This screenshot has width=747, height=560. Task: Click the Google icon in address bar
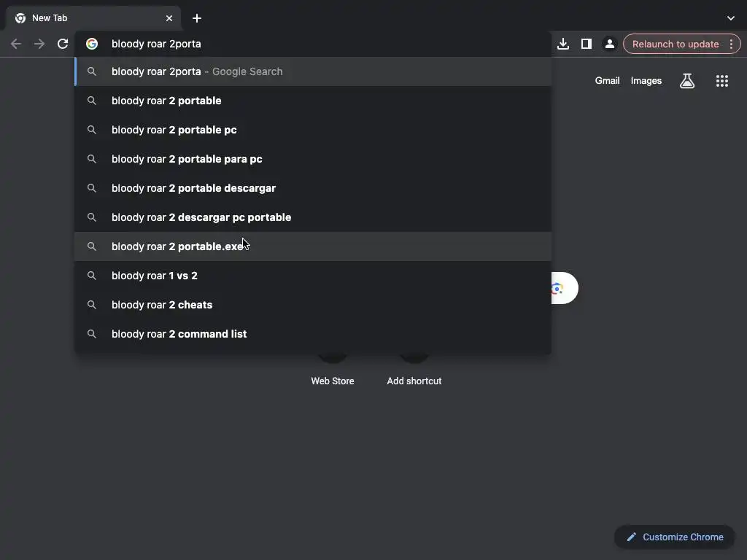point(92,44)
